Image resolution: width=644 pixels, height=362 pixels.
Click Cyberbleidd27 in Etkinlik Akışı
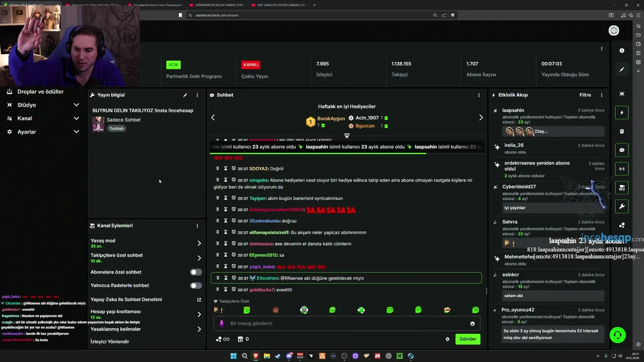point(519,187)
